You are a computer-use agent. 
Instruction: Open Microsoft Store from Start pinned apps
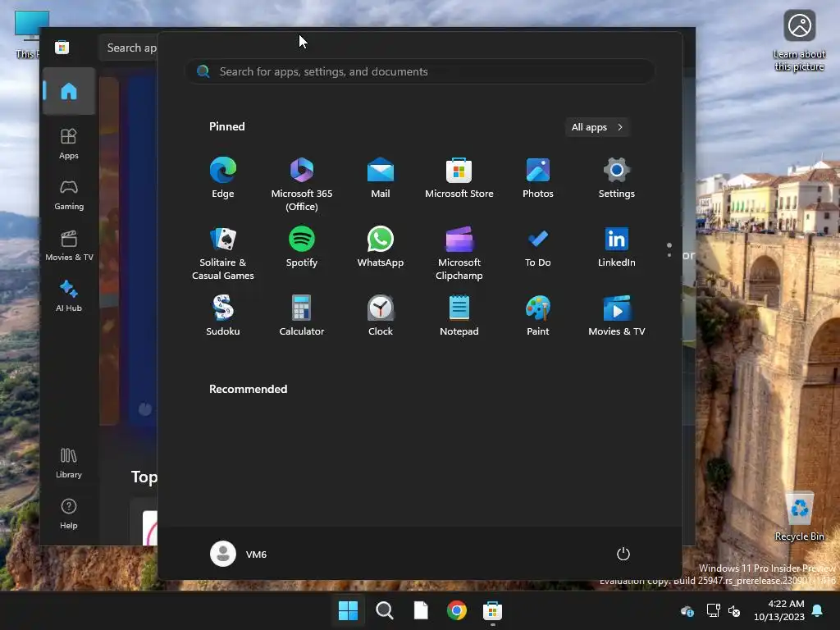(x=459, y=178)
